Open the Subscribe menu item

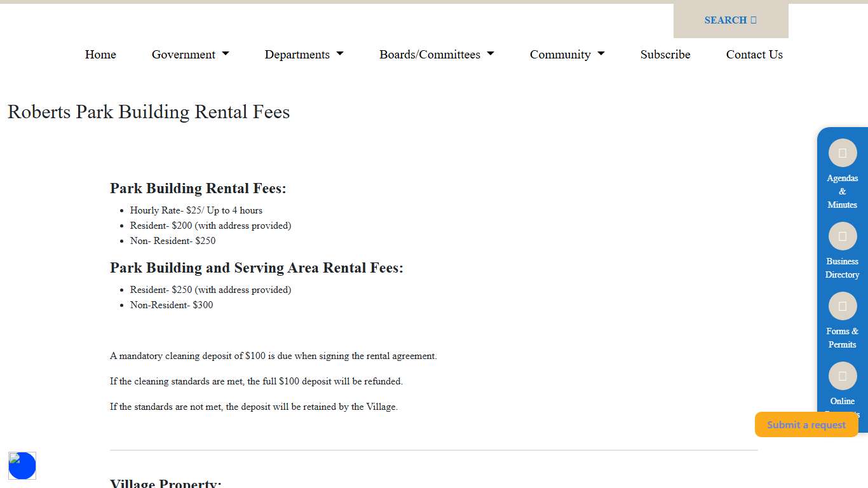(x=665, y=55)
